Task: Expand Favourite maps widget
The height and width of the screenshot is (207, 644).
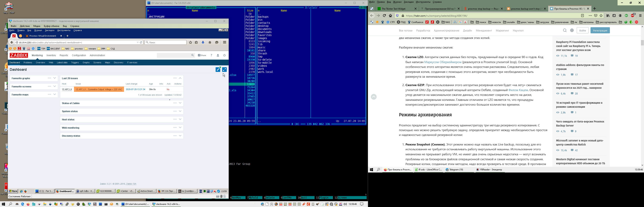Action: pos(55,94)
